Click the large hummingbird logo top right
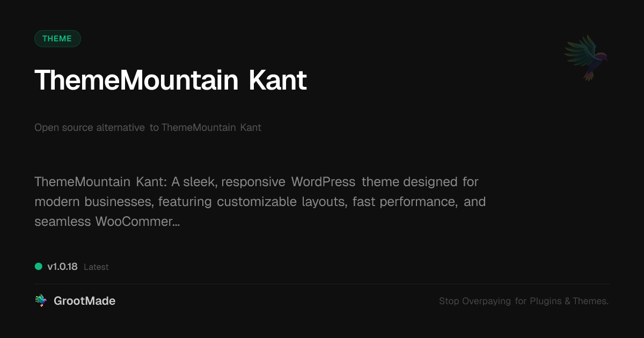644x338 pixels. coord(587,57)
